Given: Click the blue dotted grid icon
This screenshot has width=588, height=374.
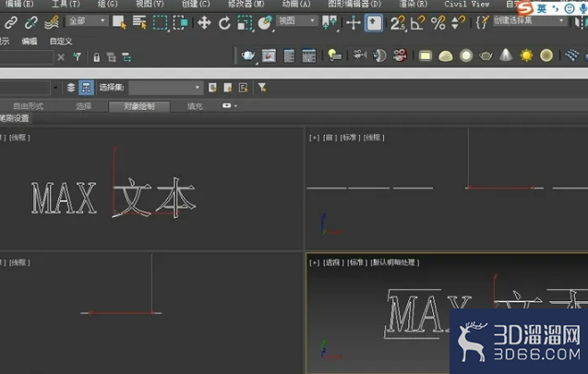Looking at the screenshot, I should [571, 55].
